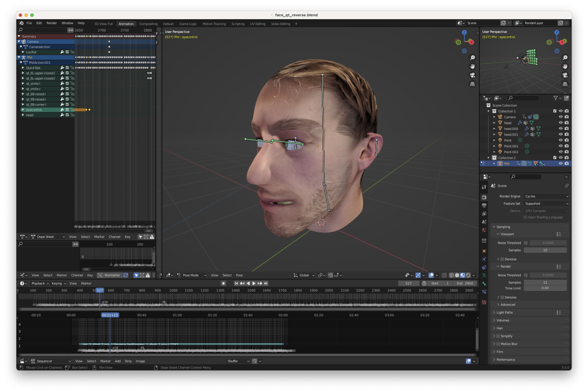Jump to the end frame
The width and height of the screenshot is (588, 392).
(266, 283)
